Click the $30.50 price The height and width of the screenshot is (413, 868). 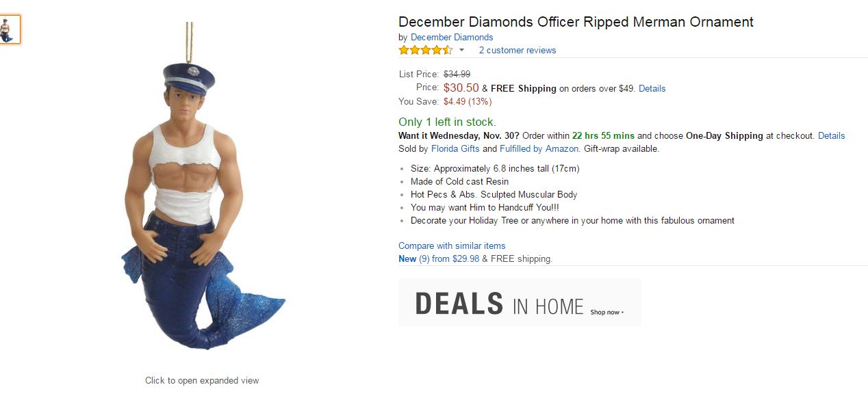coord(461,88)
